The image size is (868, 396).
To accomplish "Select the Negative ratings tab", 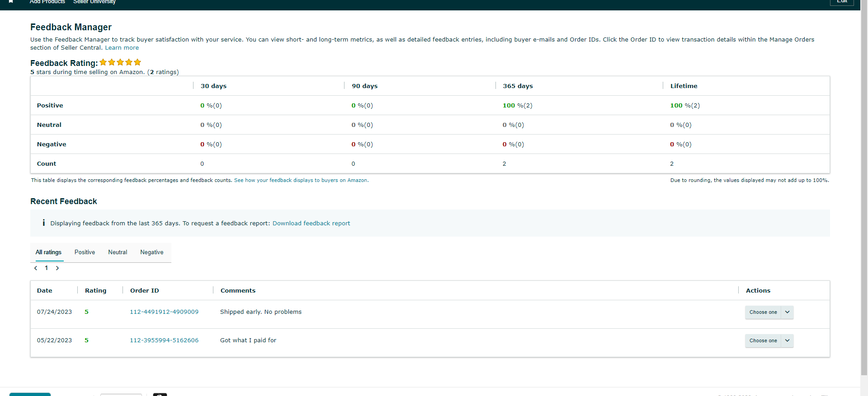I will pos(152,252).
